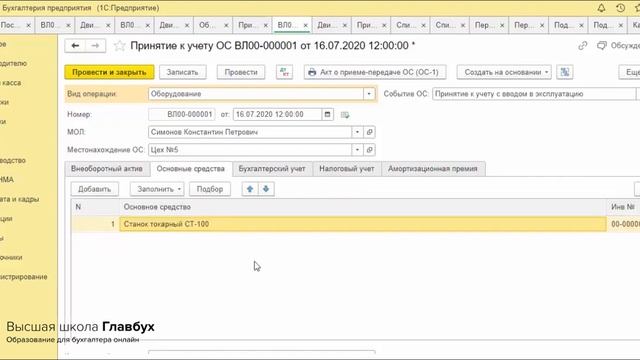The height and width of the screenshot is (360, 640).
Task: Go back with the left arrow
Action: (x=75, y=46)
